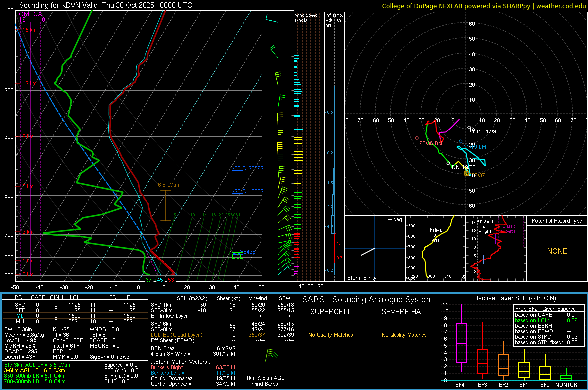Viewport: 588px width, 390px height.
Task: Click the Corfidi Upshear = 347/9 kt line
Action: [x=193, y=384]
